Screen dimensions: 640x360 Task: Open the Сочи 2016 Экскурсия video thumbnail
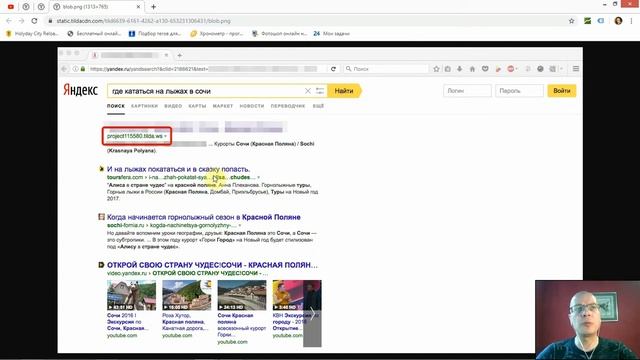(131, 295)
